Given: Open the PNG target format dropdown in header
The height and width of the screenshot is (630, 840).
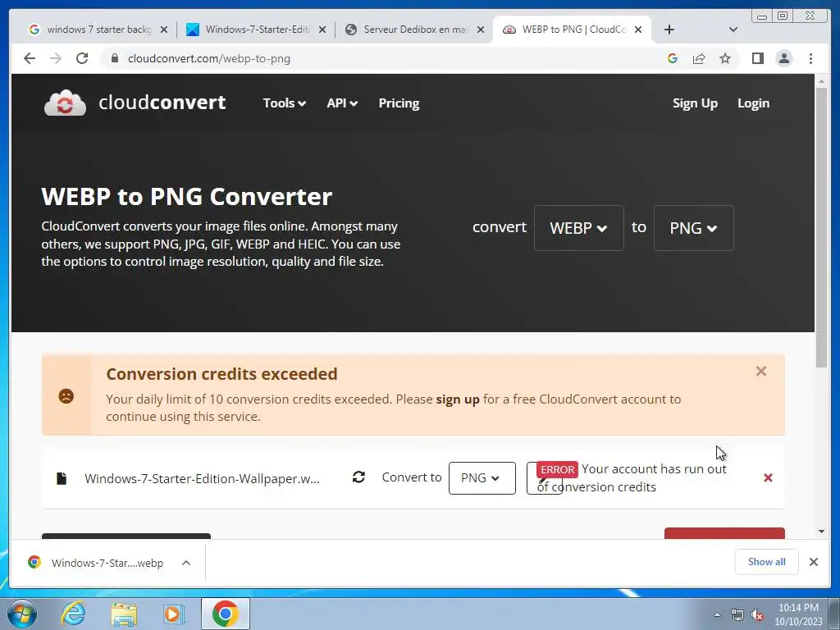Looking at the screenshot, I should click(693, 228).
